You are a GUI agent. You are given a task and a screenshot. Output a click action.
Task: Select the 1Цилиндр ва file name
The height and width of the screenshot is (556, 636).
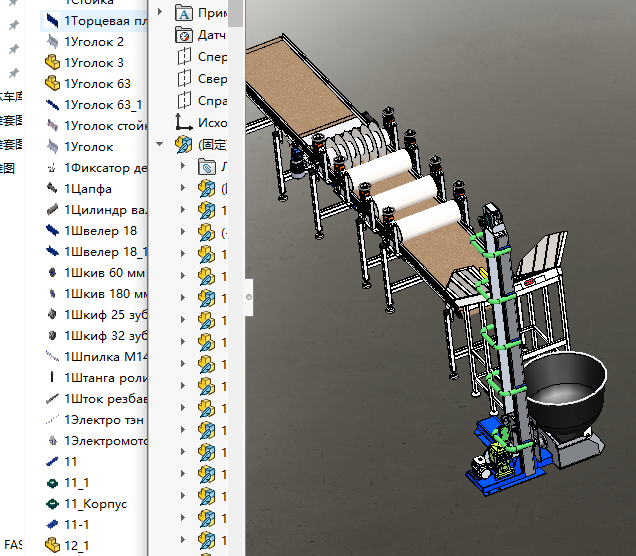coord(105,210)
